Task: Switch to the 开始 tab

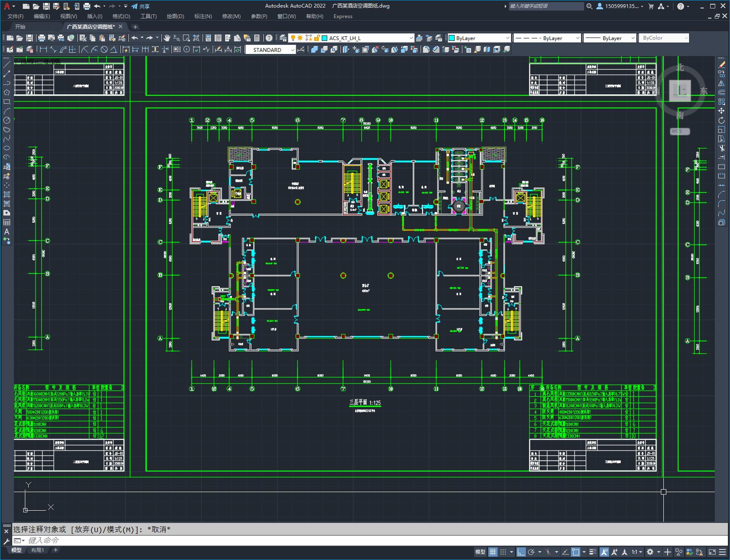Action: (x=20, y=27)
